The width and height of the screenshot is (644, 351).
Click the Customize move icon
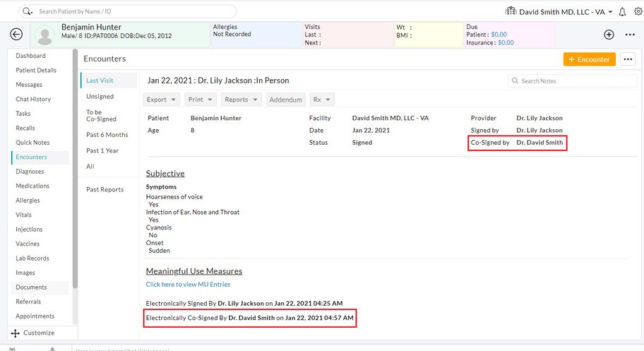click(15, 333)
